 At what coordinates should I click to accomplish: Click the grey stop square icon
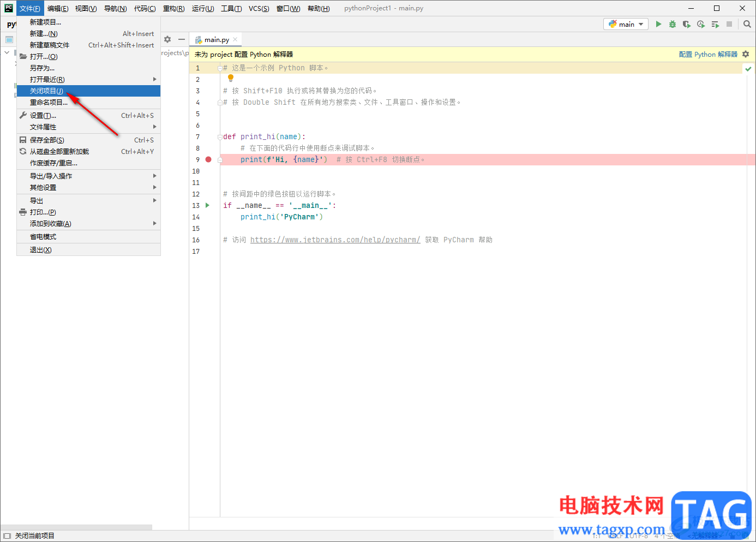[729, 24]
